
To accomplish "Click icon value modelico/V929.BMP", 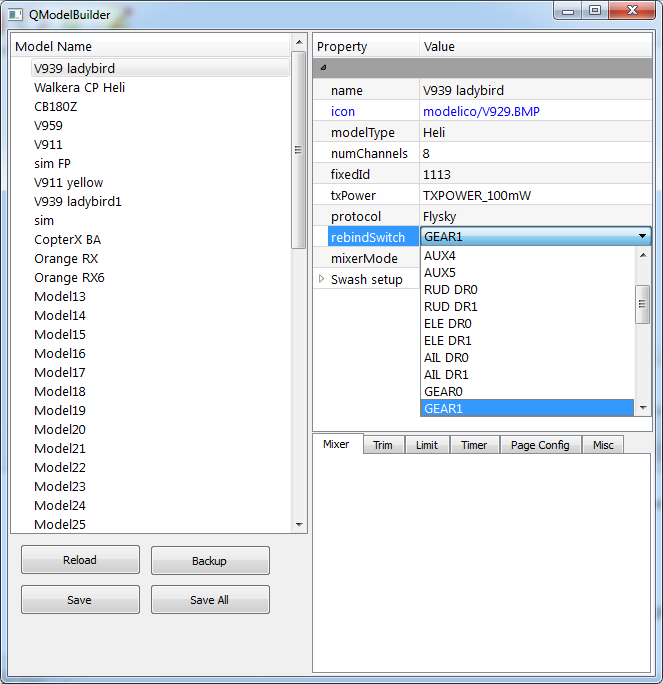I will tap(536, 111).
